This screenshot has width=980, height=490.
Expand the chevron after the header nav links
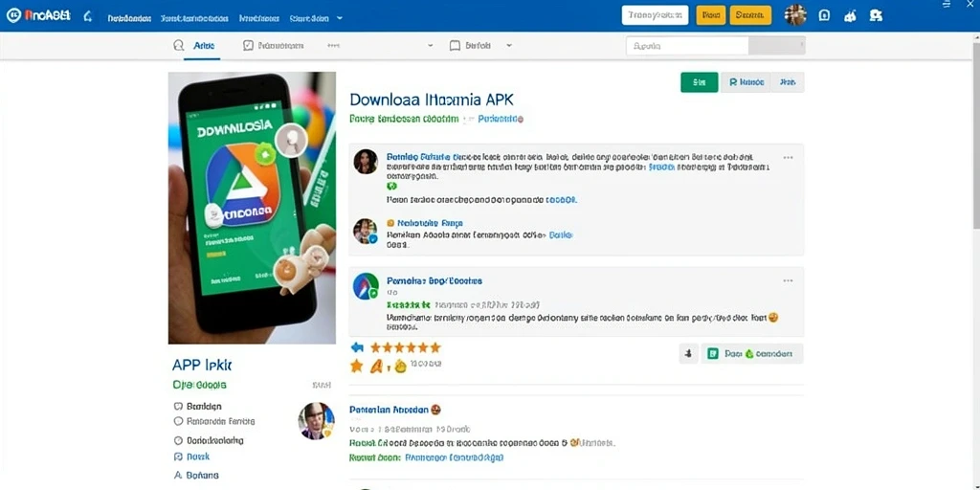[340, 18]
